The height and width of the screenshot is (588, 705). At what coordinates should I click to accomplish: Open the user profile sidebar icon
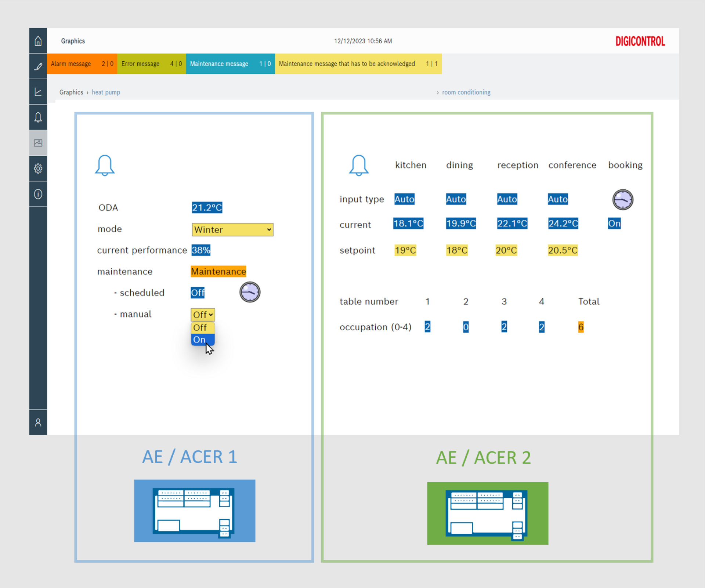coord(38,422)
